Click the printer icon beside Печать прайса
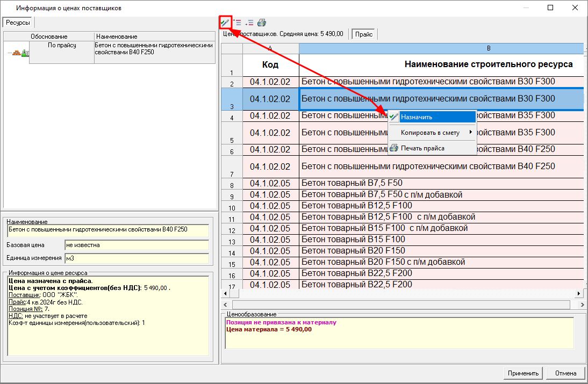Viewport: 588px width, 384px height. (394, 148)
